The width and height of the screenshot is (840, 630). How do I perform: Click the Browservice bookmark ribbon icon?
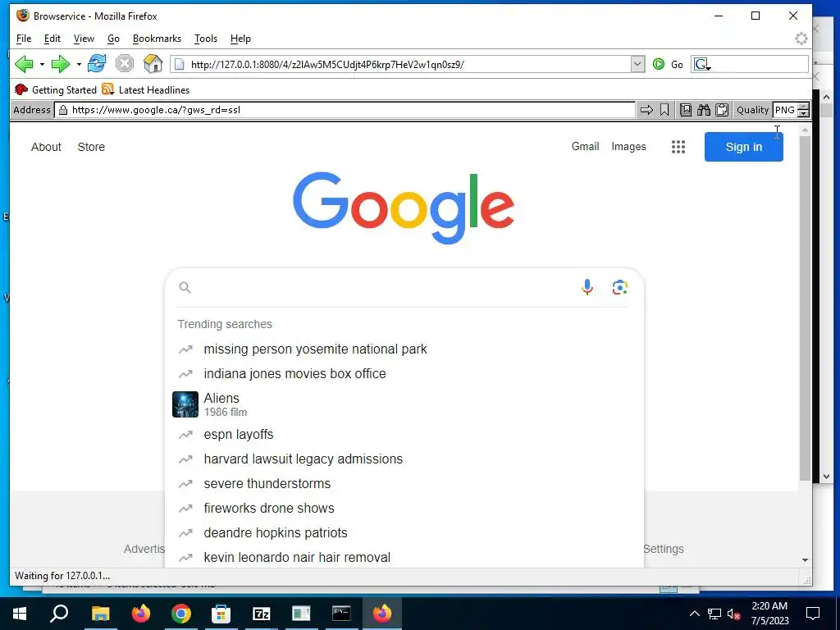(x=664, y=110)
